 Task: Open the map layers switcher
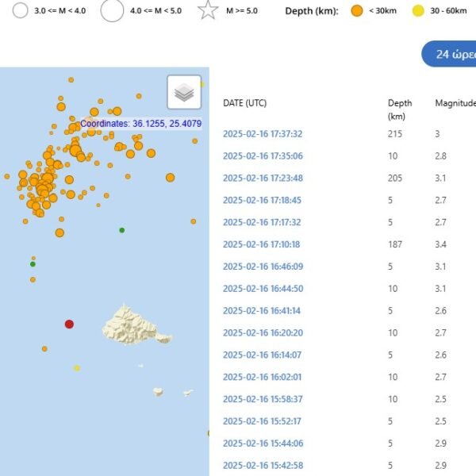click(x=184, y=93)
